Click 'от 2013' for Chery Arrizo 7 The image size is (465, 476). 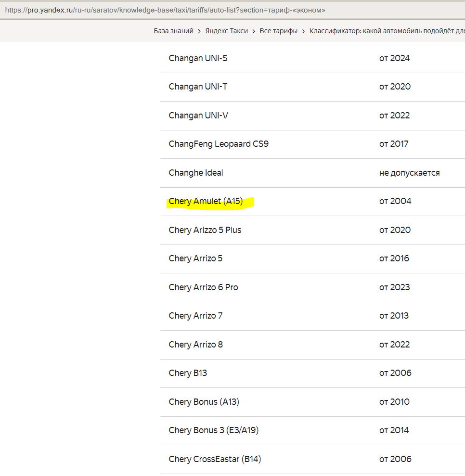(x=394, y=316)
